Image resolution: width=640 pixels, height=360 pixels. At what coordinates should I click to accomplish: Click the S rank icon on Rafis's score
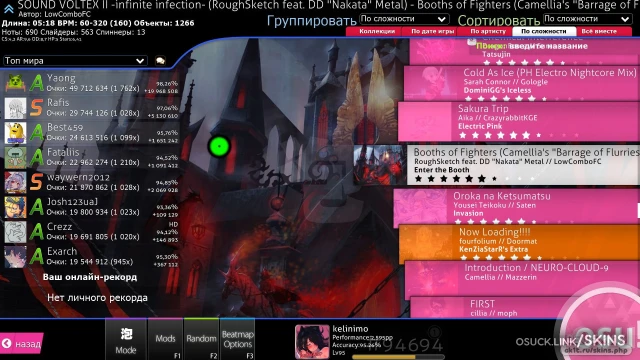tap(36, 108)
